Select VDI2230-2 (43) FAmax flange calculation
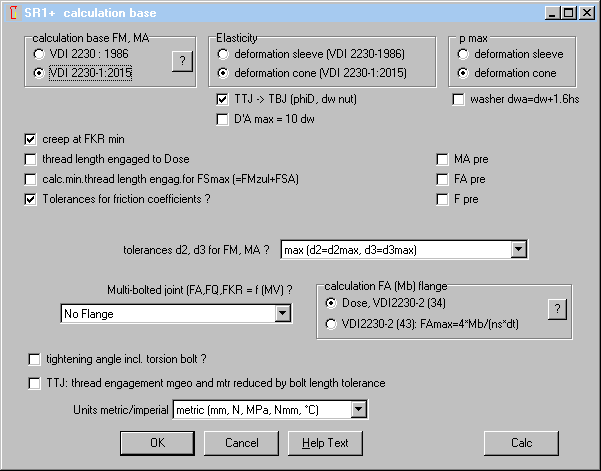The width and height of the screenshot is (601, 471). [332, 323]
